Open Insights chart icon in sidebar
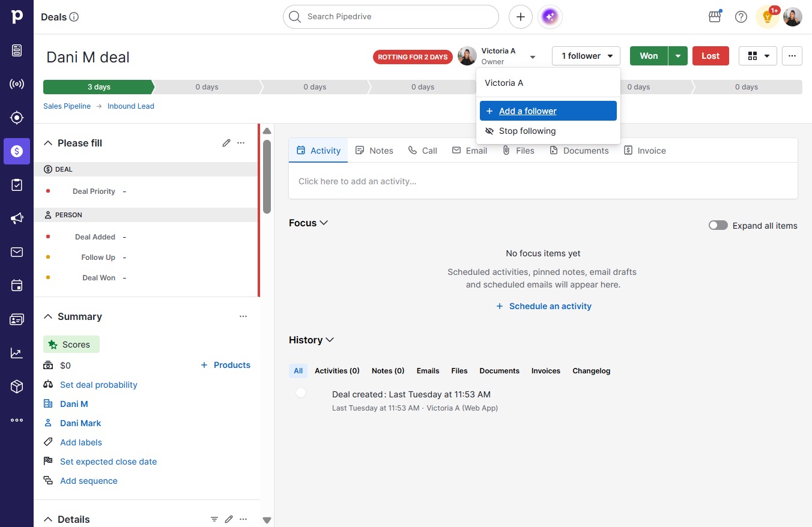This screenshot has width=812, height=527. pos(17,353)
